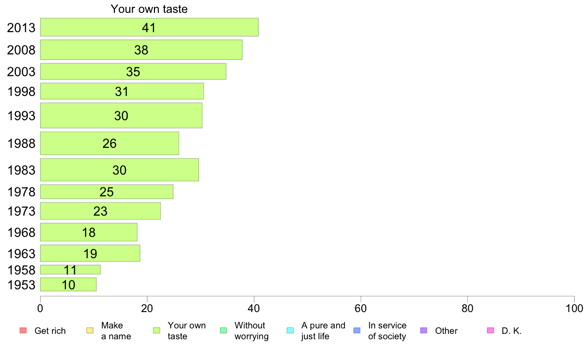The height and width of the screenshot is (364, 588).
Task: Click the 60 tick label on axis
Action: [x=361, y=309]
